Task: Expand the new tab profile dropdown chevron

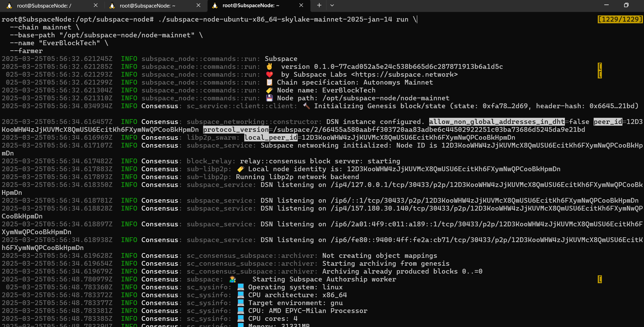Action: click(x=332, y=5)
